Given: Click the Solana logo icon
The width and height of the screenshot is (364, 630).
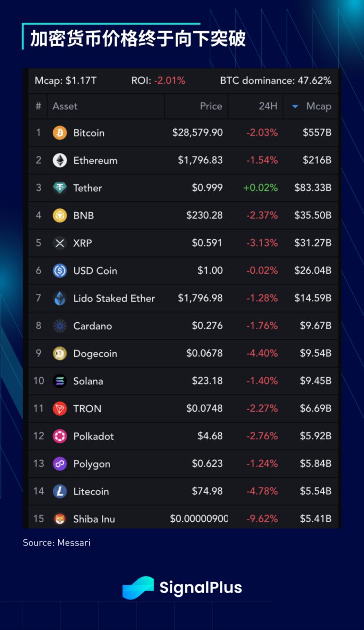Looking at the screenshot, I should (60, 381).
